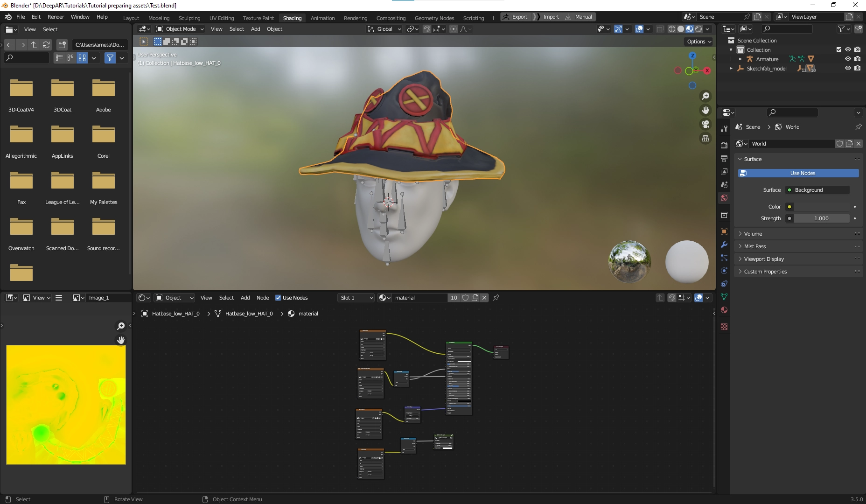The image size is (866, 504).
Task: Open the Tool properties tab
Action: (x=724, y=128)
